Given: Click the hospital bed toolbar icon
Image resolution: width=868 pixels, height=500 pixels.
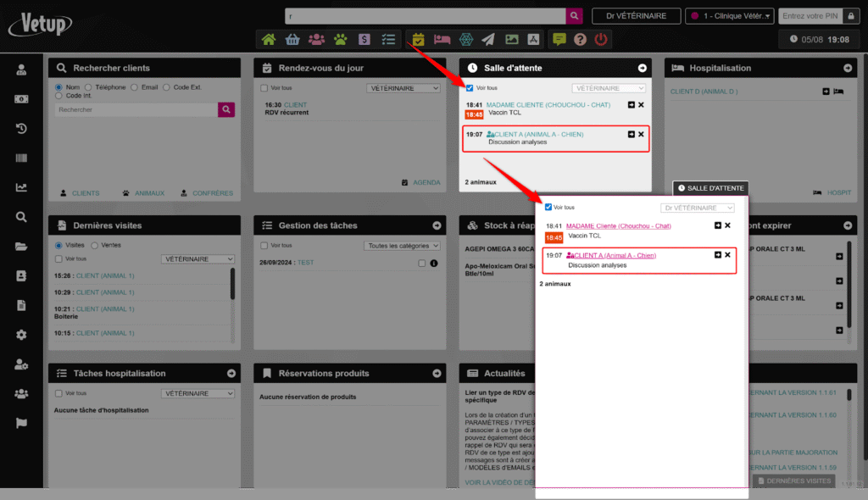Looking at the screenshot, I should (x=442, y=39).
